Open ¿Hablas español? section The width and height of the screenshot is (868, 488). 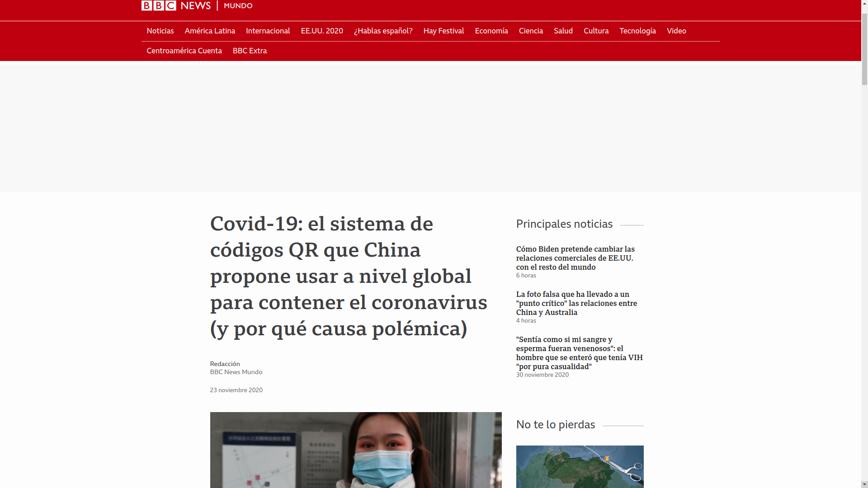point(383,31)
